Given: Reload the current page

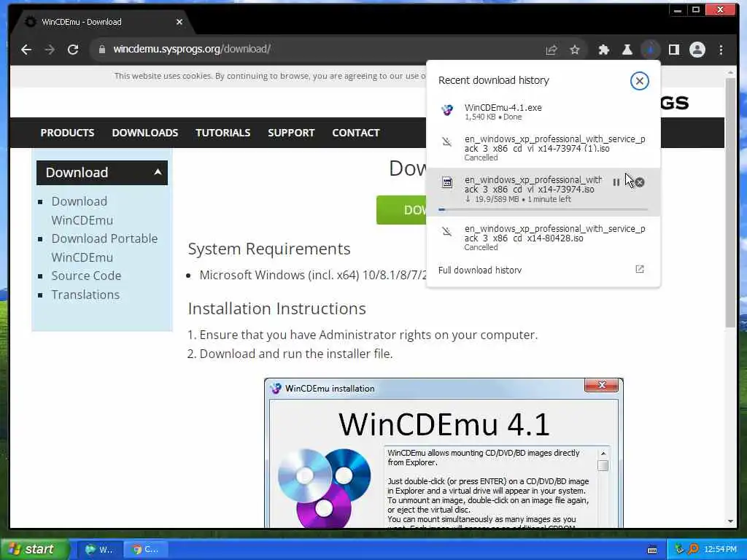Looking at the screenshot, I should [73, 50].
